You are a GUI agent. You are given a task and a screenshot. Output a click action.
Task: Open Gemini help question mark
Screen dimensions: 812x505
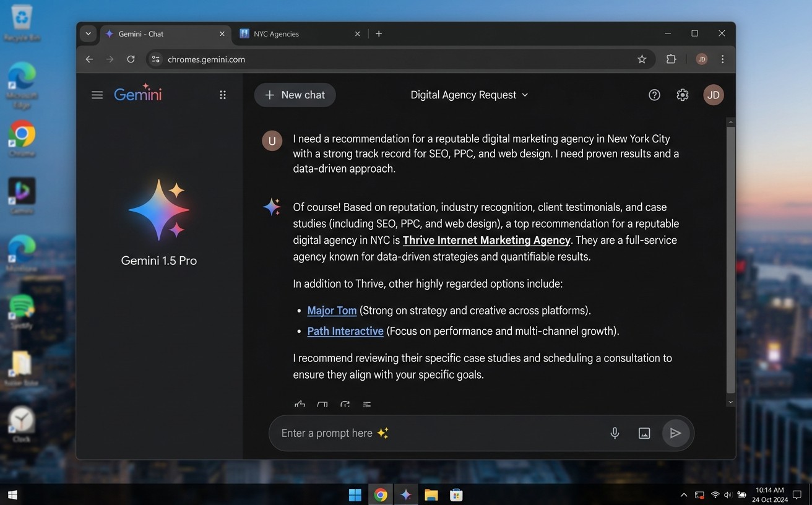point(654,95)
